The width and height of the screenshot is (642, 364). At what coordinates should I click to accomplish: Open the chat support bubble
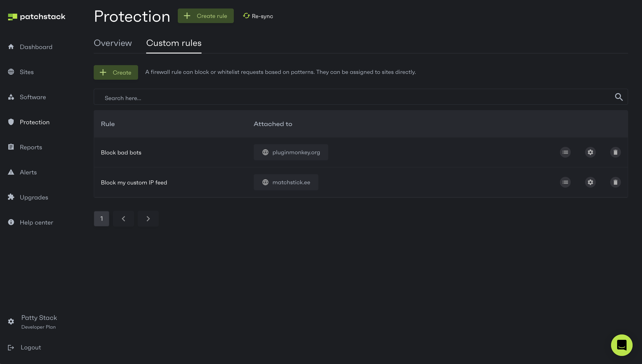click(x=621, y=345)
